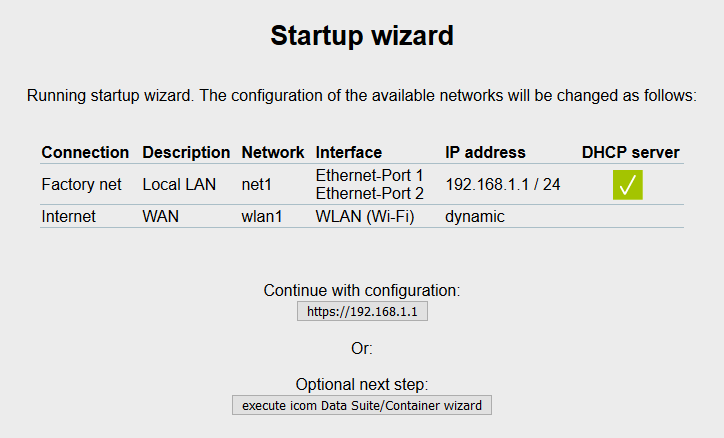Click the WLAN (Wi-Fi) interface cell

point(365,216)
